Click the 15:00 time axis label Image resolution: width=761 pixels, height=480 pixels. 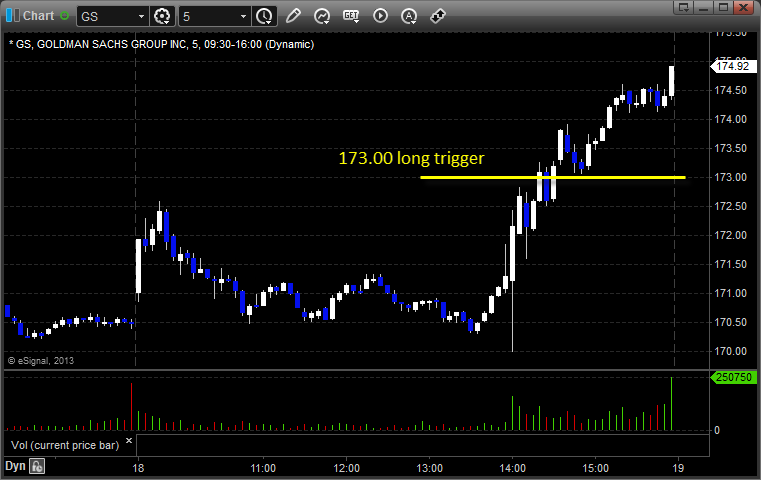(x=596, y=468)
